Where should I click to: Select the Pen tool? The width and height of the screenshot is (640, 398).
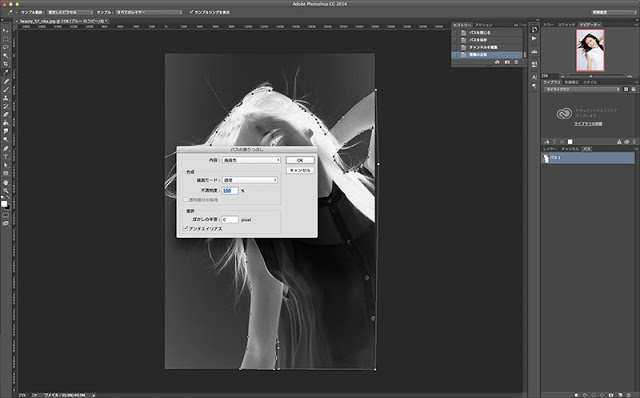(x=6, y=148)
